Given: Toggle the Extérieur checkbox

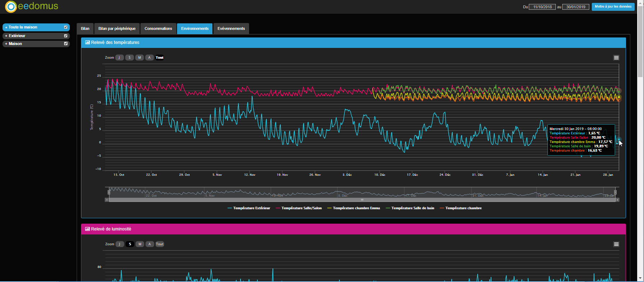Looking at the screenshot, I should click(66, 36).
